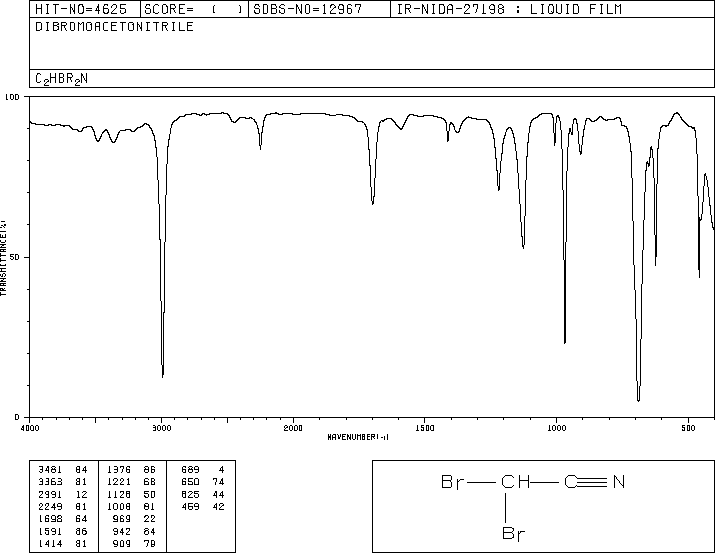The image size is (715, 553).
Task: Select the 1591 peak table entry
Action: tap(62, 532)
